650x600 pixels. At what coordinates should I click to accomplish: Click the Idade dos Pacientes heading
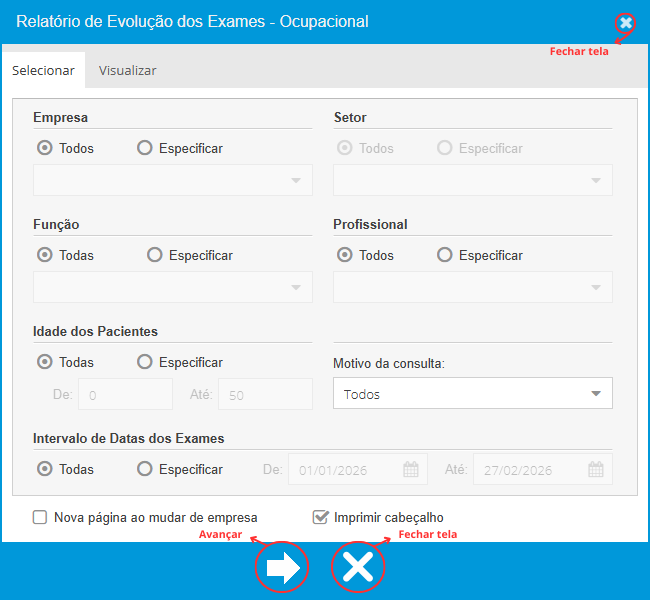tap(95, 331)
